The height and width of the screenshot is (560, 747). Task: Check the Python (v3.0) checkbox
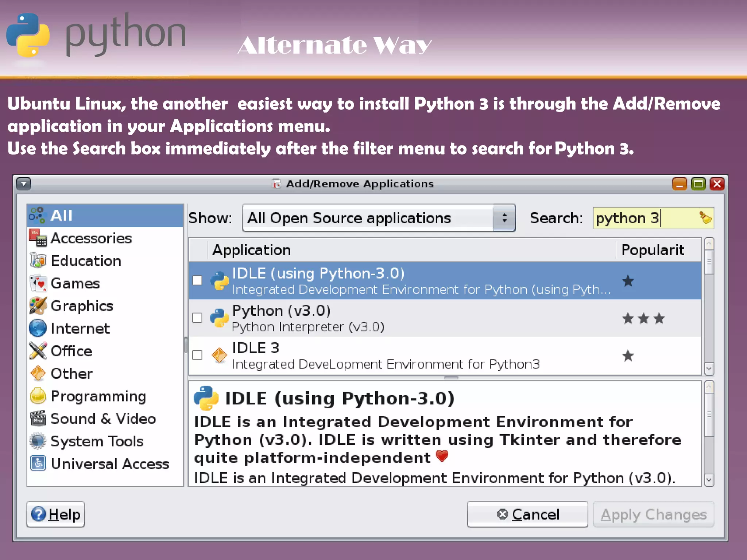(x=197, y=318)
